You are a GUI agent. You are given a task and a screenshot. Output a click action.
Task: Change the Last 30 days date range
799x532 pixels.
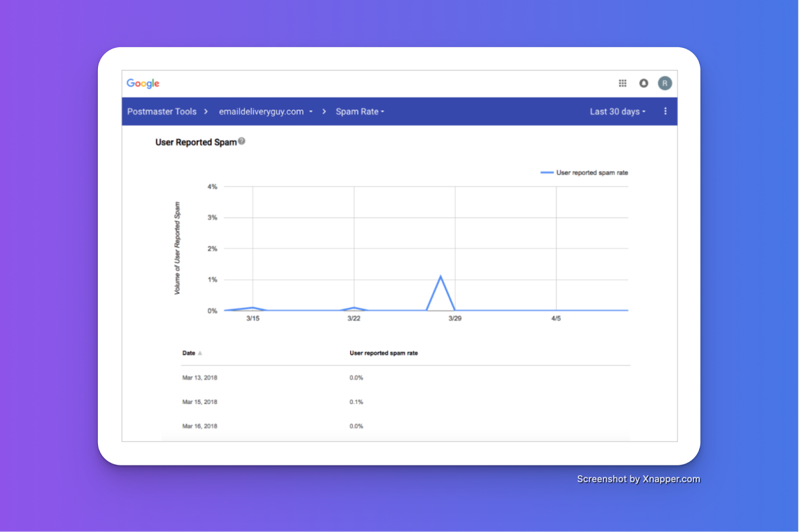coord(617,112)
